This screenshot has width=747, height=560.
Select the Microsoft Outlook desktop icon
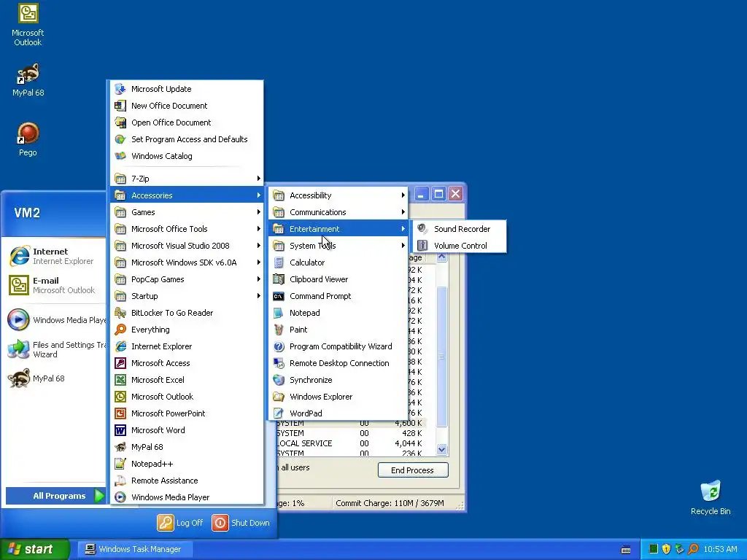[28, 25]
